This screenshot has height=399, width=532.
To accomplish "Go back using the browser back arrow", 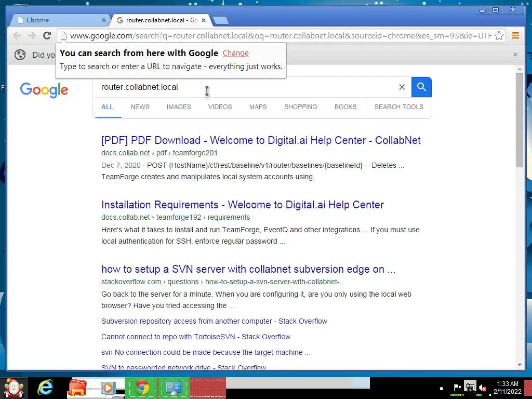I will (x=17, y=35).
